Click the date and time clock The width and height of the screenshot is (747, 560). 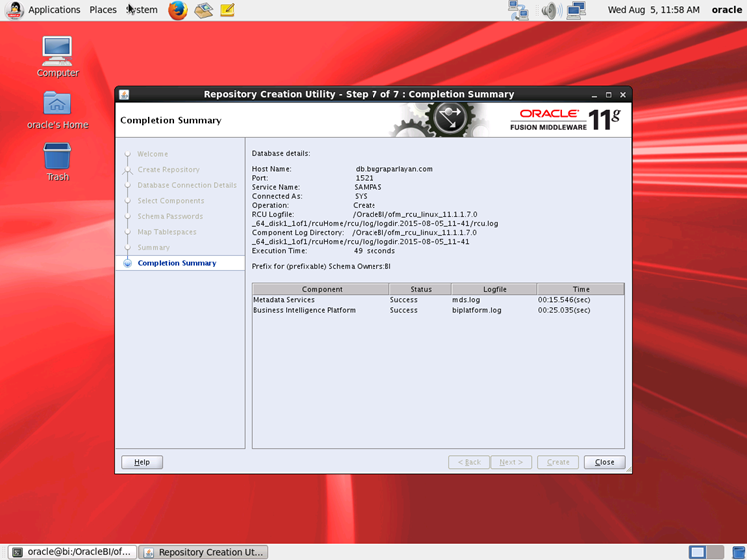[x=653, y=10]
